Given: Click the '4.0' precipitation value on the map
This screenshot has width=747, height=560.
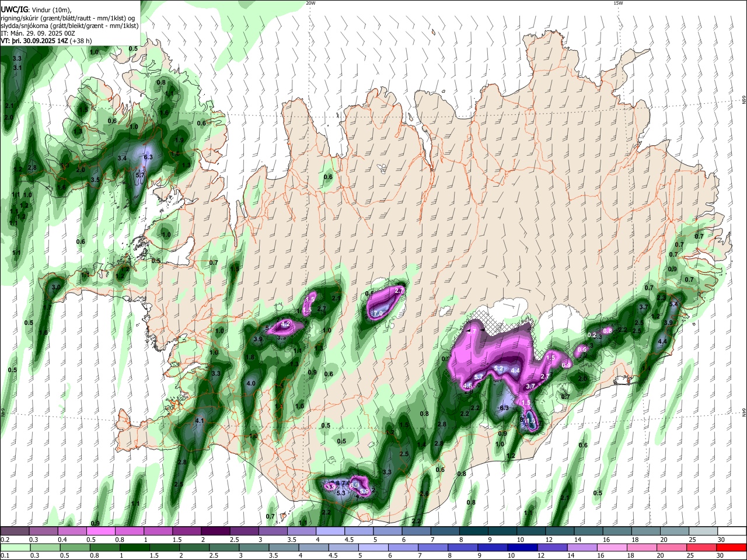Looking at the screenshot, I should click(x=251, y=383).
